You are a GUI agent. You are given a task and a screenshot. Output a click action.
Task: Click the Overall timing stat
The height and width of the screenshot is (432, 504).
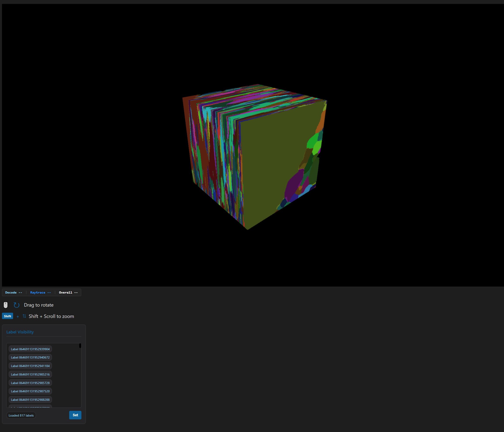(x=68, y=292)
